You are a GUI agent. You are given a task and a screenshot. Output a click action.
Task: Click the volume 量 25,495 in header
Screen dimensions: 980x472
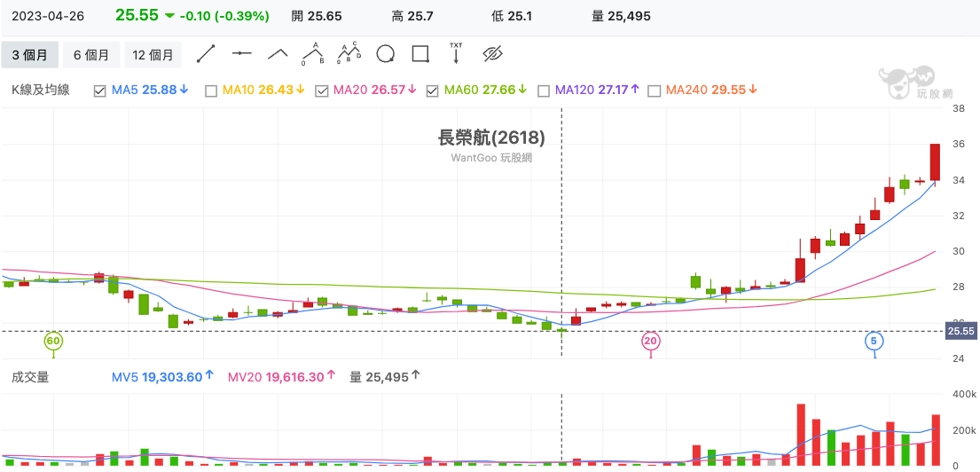click(x=621, y=16)
